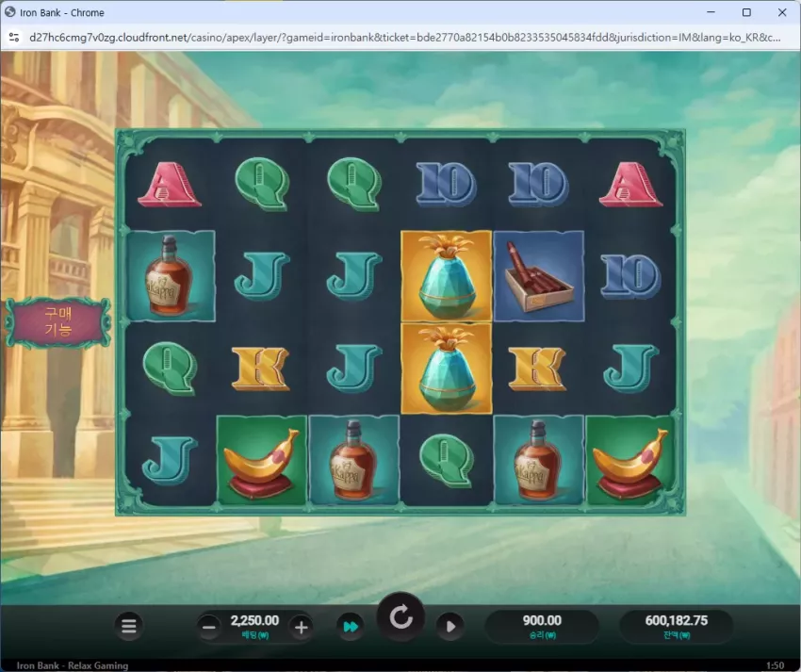801x672 pixels.
Task: Click the green Q in top row third column
Action: click(354, 184)
